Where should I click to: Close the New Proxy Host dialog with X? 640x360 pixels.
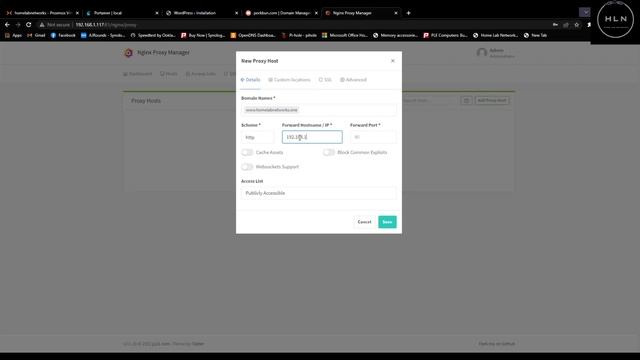click(x=393, y=61)
